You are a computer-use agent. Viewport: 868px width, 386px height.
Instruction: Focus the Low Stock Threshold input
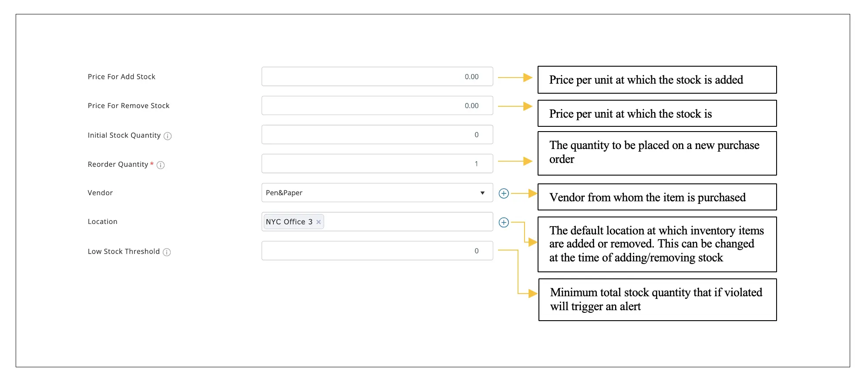click(x=377, y=251)
